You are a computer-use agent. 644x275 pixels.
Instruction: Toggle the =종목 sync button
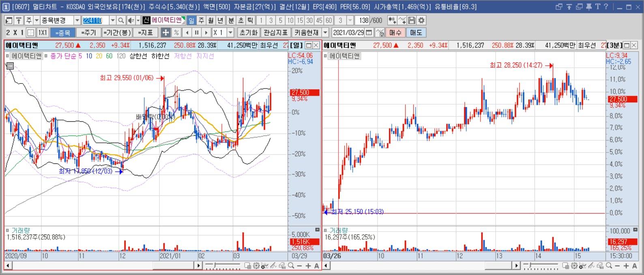[x=63, y=32]
